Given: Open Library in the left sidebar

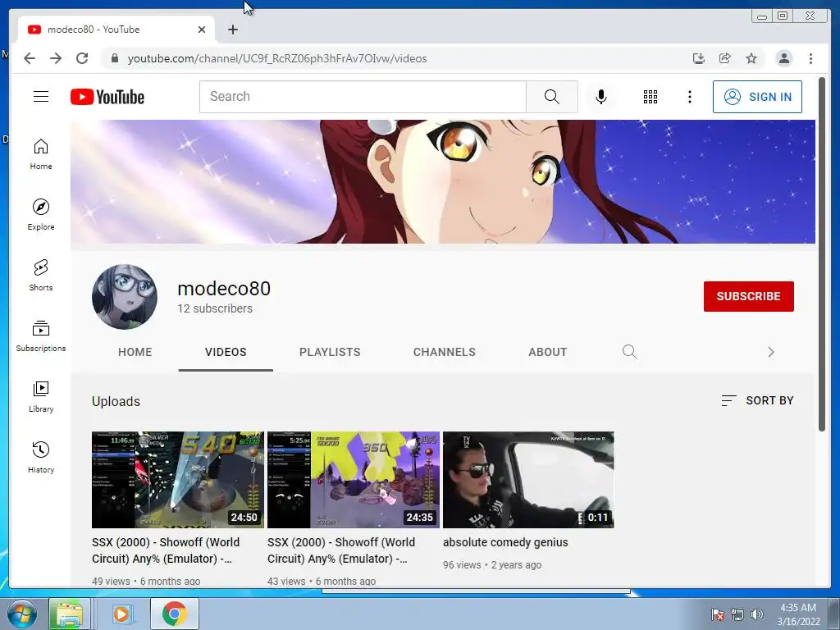Looking at the screenshot, I should [x=41, y=396].
